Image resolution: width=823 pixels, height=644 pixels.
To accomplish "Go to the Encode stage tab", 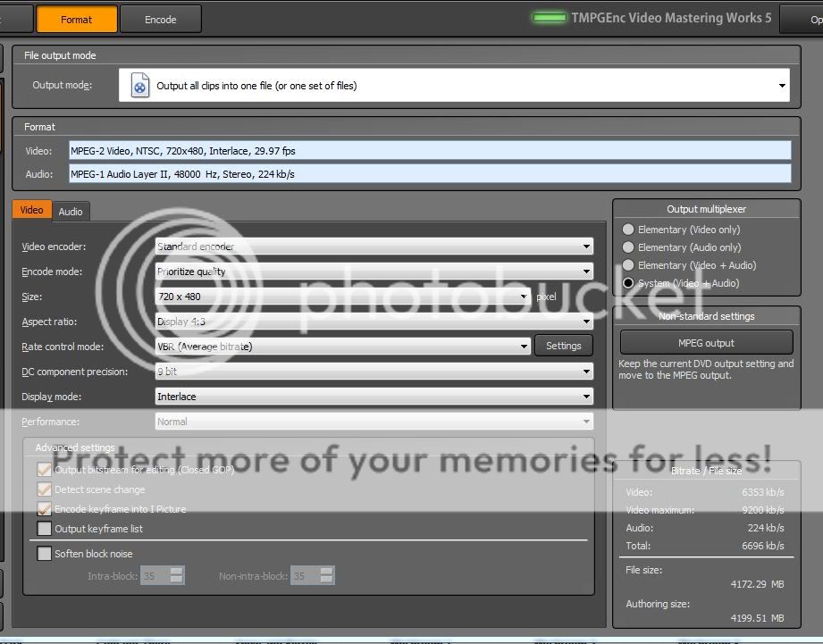I will tap(161, 19).
